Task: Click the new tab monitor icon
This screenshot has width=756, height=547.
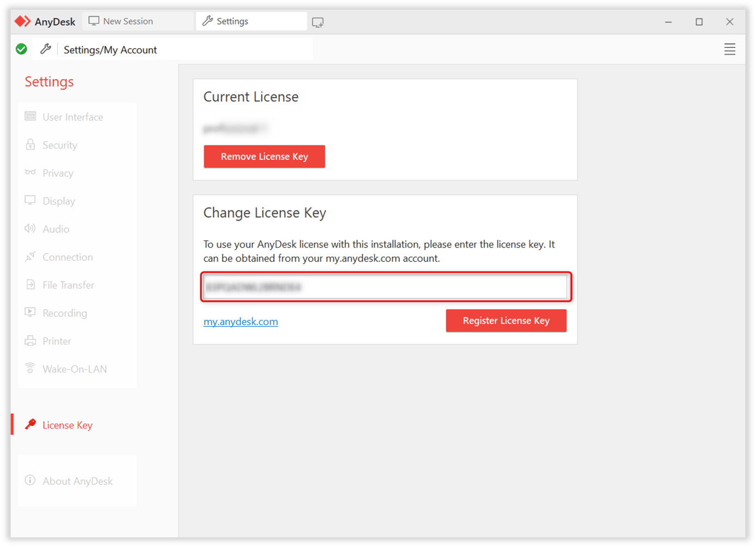Action: click(x=317, y=22)
